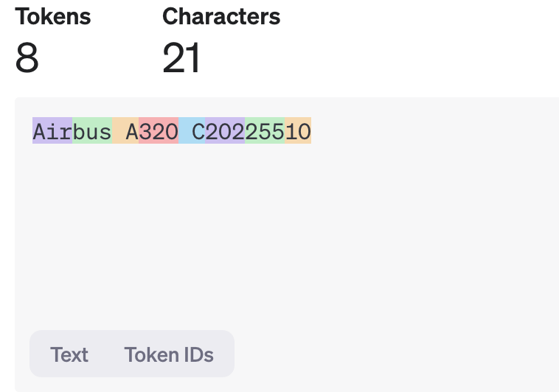Screen dimensions: 559x392
Task: Select the blue " C" token highlight
Action: [192, 131]
